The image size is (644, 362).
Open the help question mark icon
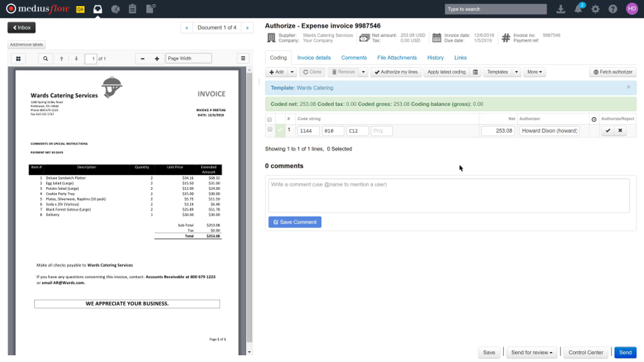pos(613,9)
